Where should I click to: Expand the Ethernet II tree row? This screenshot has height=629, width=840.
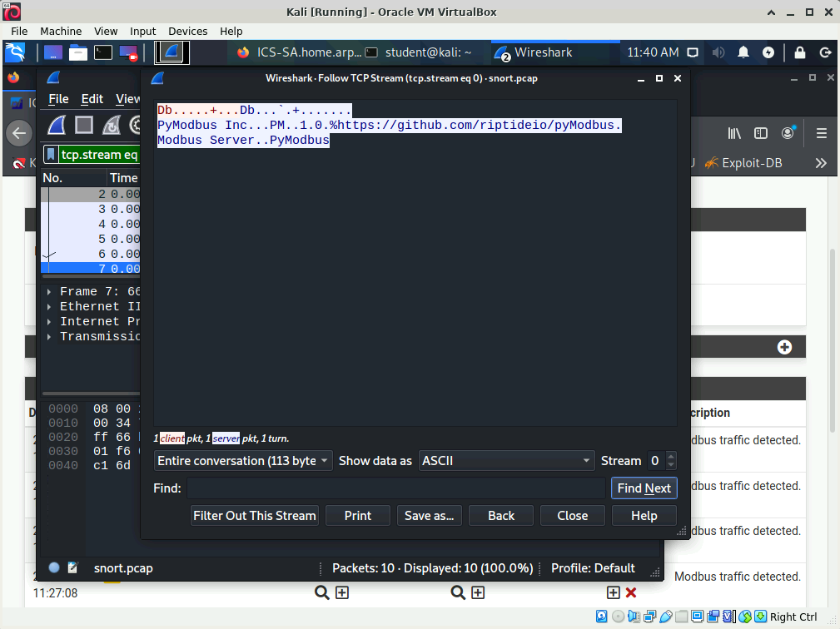tap(49, 307)
